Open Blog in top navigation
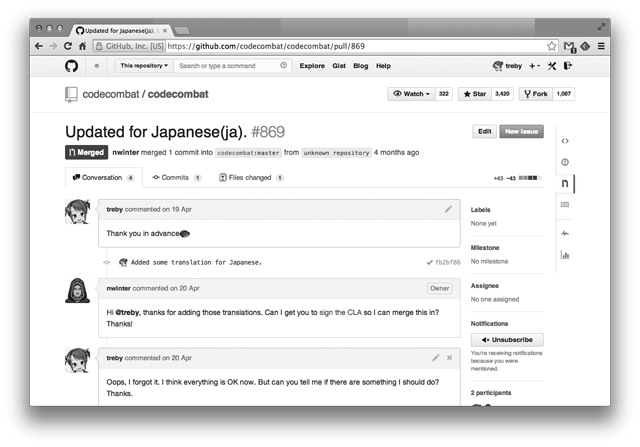 point(360,66)
